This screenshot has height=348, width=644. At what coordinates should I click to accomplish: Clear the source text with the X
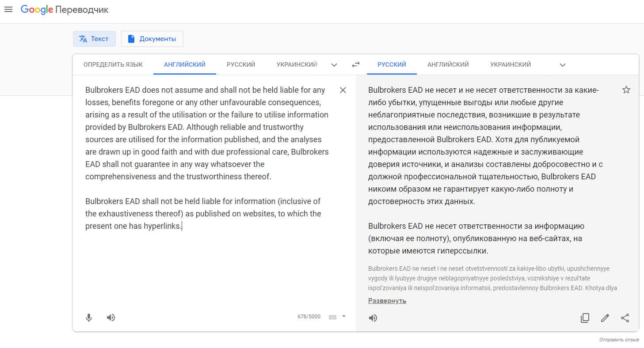coord(343,90)
